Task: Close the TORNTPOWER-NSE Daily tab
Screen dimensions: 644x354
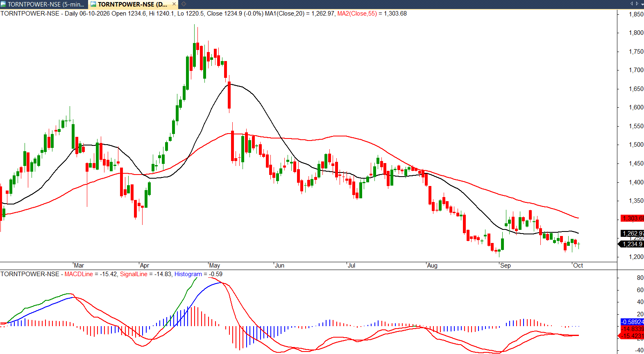Action: [x=174, y=4]
